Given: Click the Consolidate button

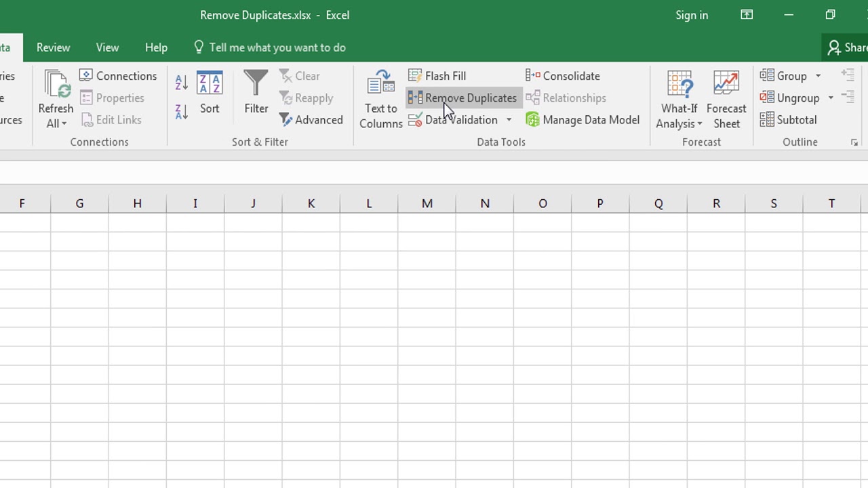Looking at the screenshot, I should (x=563, y=76).
